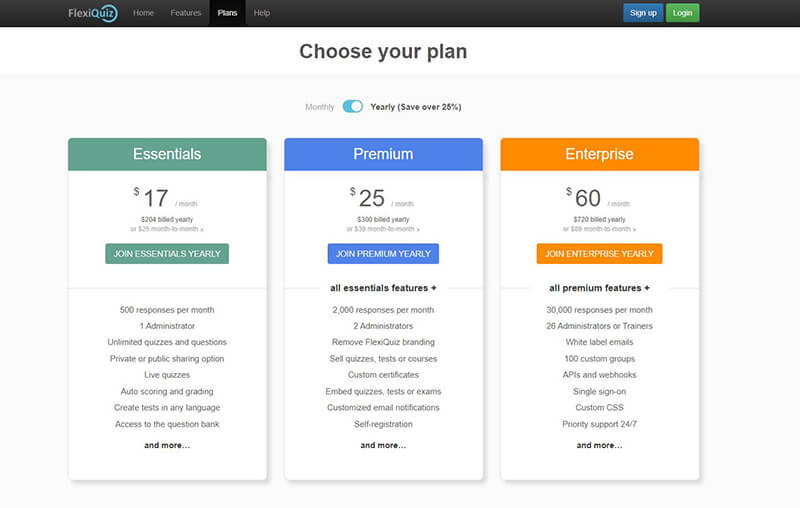Select the Yearly (Save over 25%) label
800x508 pixels.
[416, 107]
